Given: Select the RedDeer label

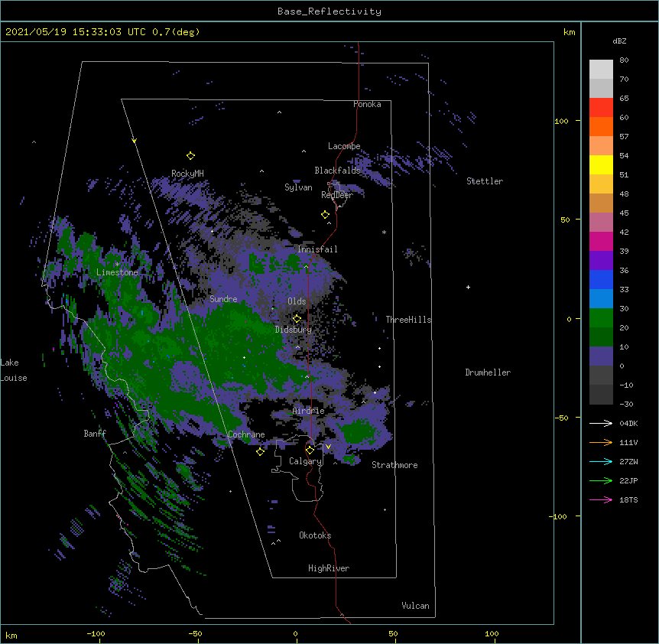Looking at the screenshot, I should [337, 195].
